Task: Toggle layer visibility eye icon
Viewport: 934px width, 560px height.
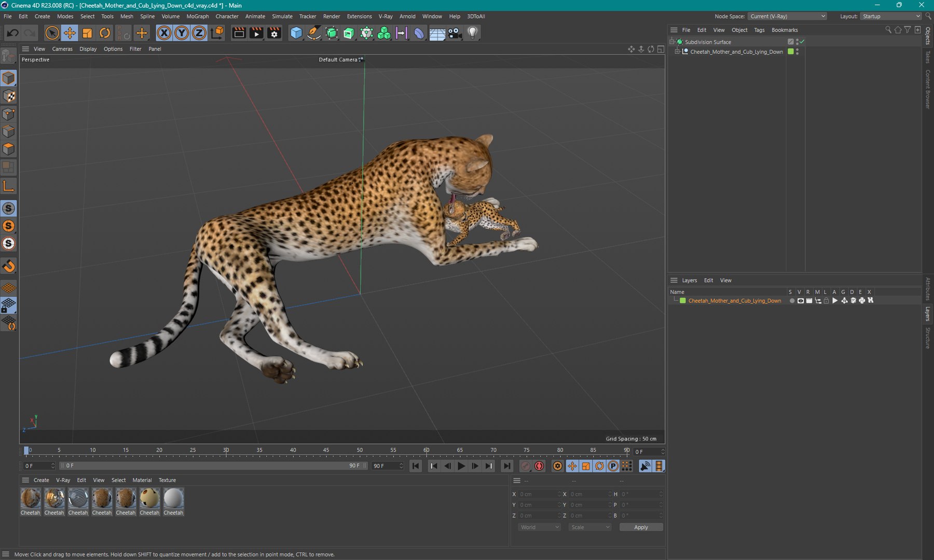Action: click(x=801, y=301)
